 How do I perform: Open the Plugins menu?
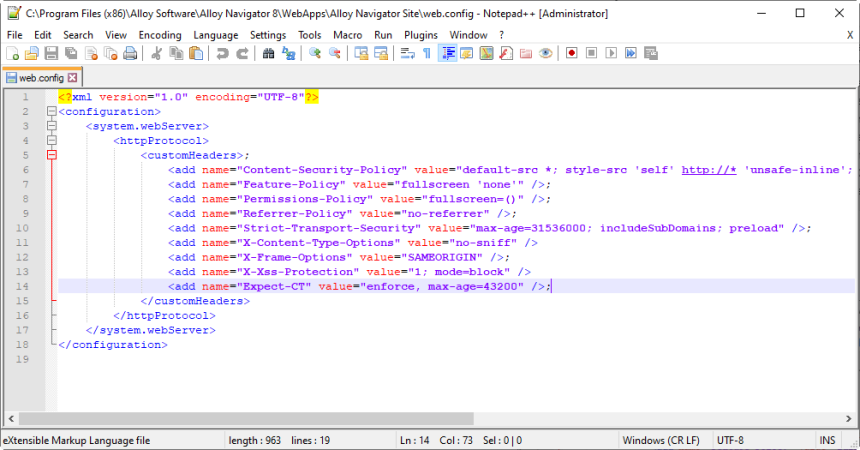tap(420, 35)
